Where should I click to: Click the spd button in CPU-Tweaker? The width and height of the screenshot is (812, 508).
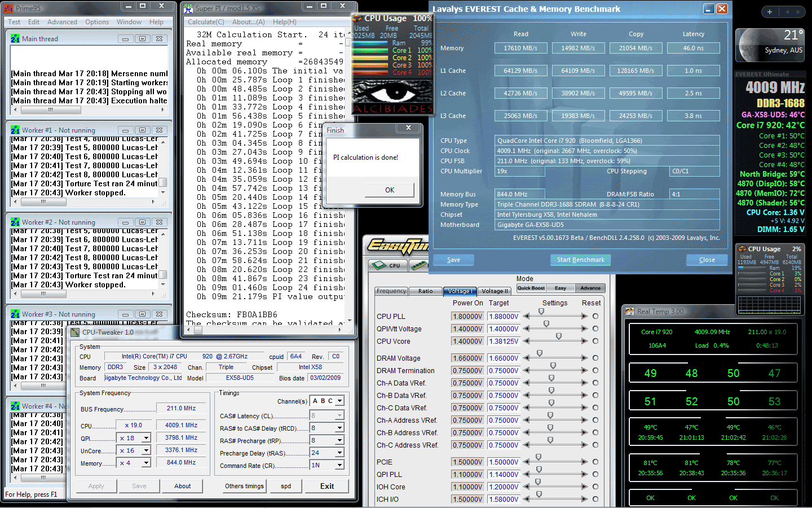coord(286,486)
